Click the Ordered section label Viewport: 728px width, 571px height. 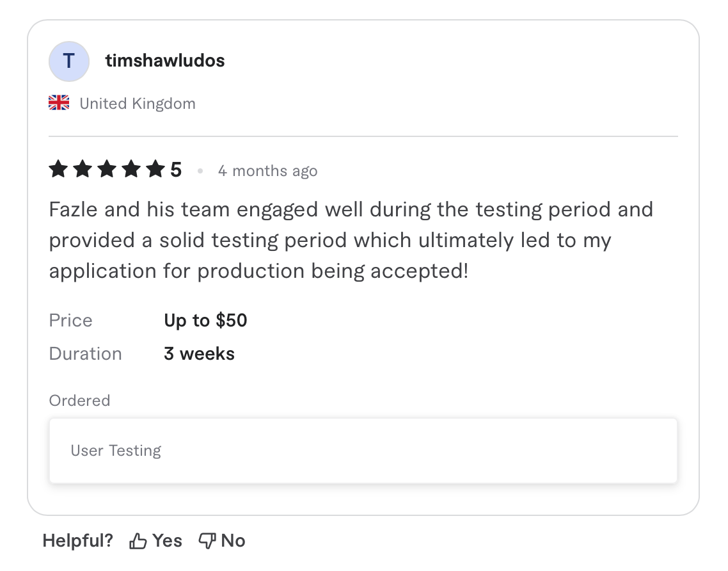click(79, 401)
